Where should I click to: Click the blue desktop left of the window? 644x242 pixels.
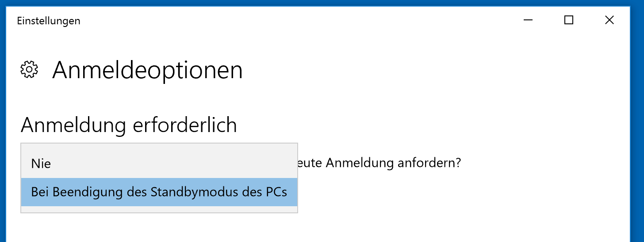3,124
